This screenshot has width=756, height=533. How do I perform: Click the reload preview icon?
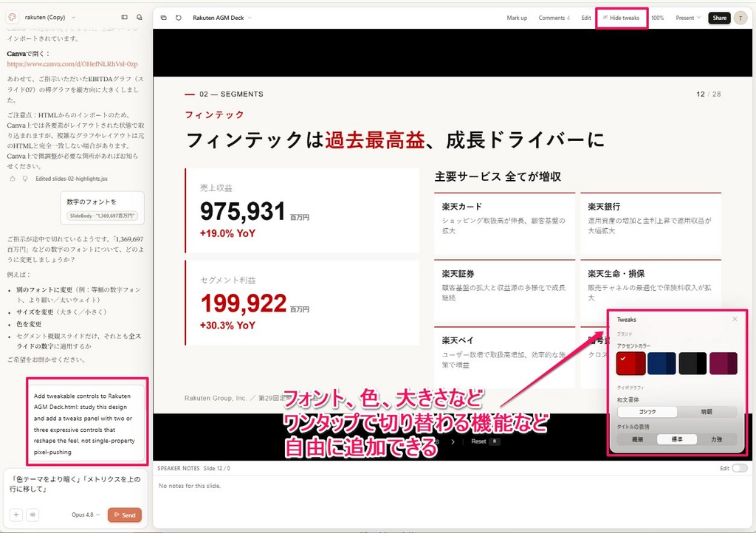[x=179, y=18]
